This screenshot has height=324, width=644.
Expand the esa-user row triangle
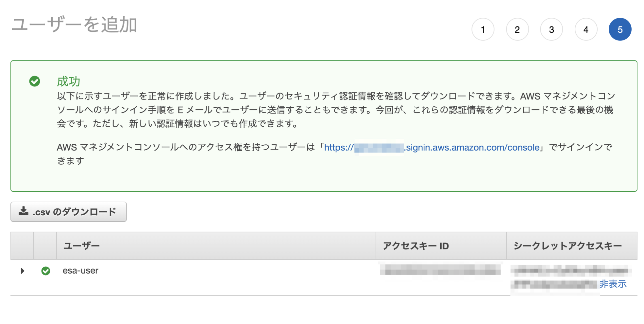click(x=23, y=271)
